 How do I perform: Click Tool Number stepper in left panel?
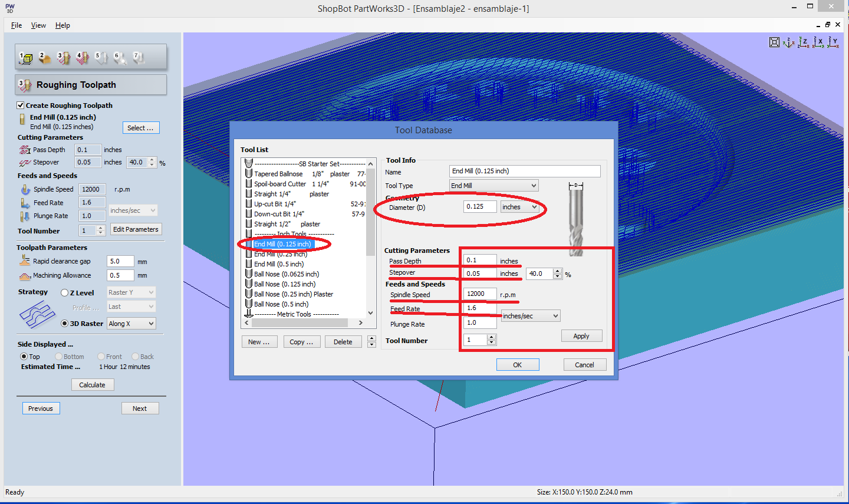pyautogui.click(x=100, y=230)
